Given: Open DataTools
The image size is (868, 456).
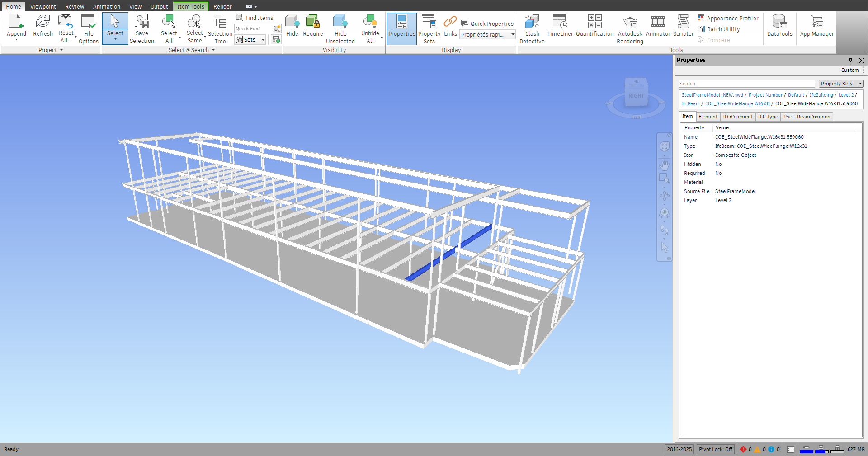Looking at the screenshot, I should [x=779, y=26].
